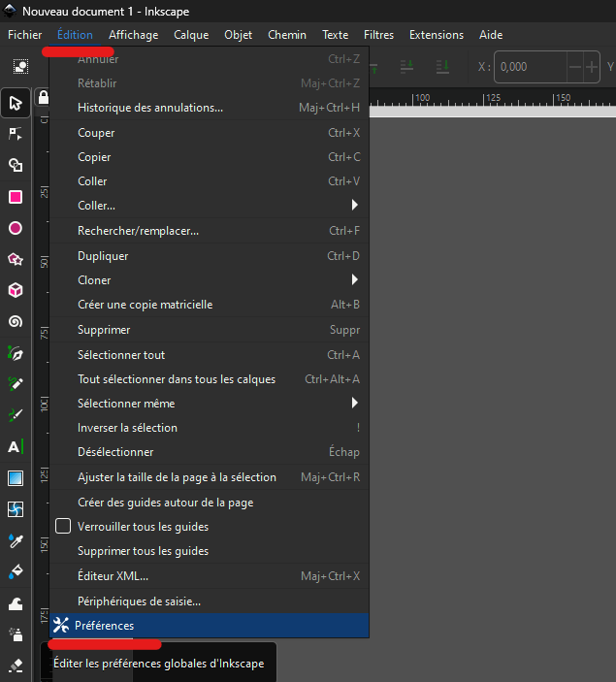Select the Pencil freehand tool
Screen dimensions: 616x682
coord(16,384)
